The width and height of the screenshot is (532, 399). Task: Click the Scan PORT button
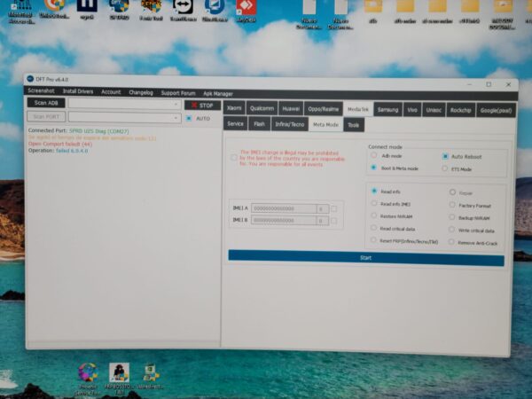click(x=46, y=116)
